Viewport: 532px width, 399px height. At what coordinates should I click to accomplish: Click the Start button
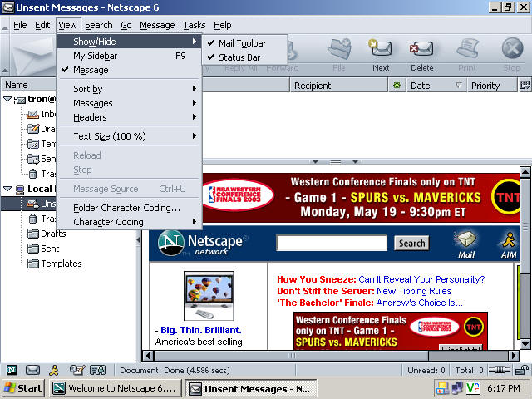click(x=23, y=388)
